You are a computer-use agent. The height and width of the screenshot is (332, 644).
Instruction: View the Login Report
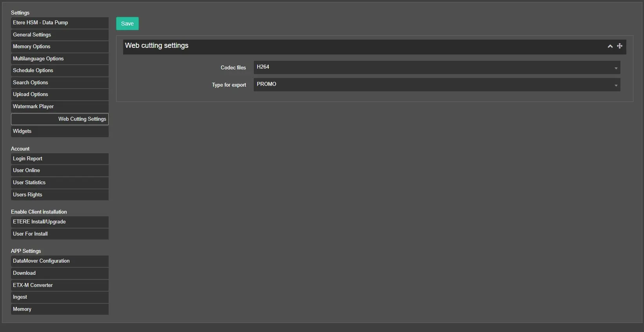coord(60,159)
